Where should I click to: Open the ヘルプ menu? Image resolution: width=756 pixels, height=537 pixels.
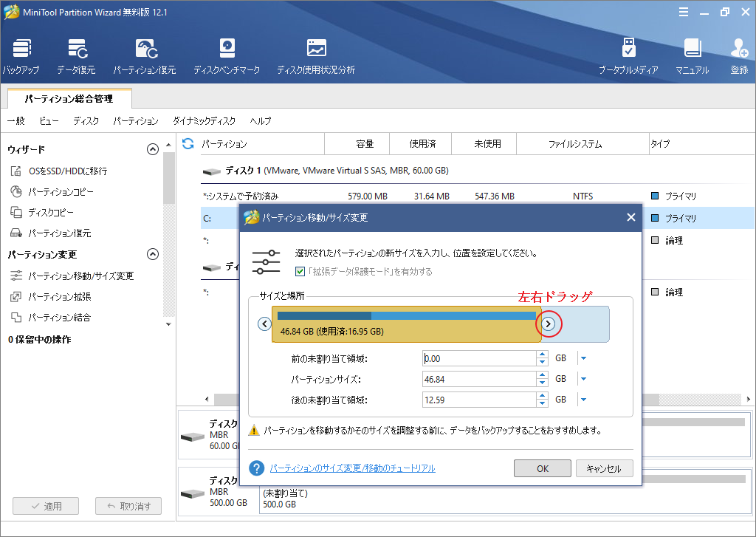click(261, 120)
